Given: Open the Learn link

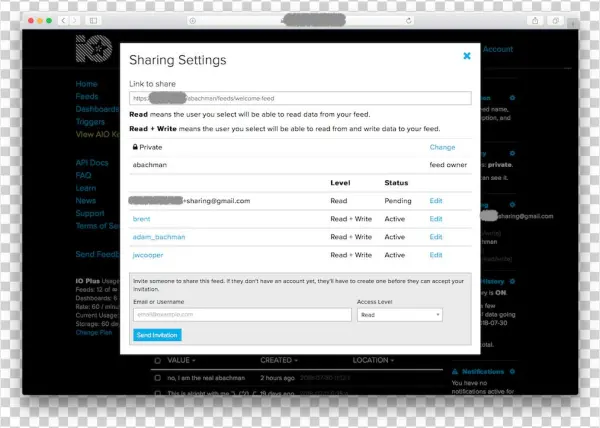Looking at the screenshot, I should (86, 188).
